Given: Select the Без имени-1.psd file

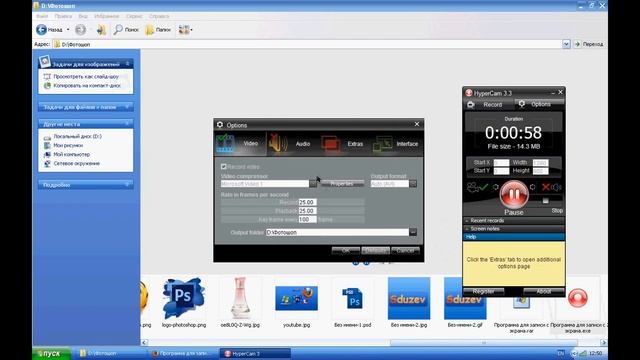Looking at the screenshot, I should pos(353,298).
